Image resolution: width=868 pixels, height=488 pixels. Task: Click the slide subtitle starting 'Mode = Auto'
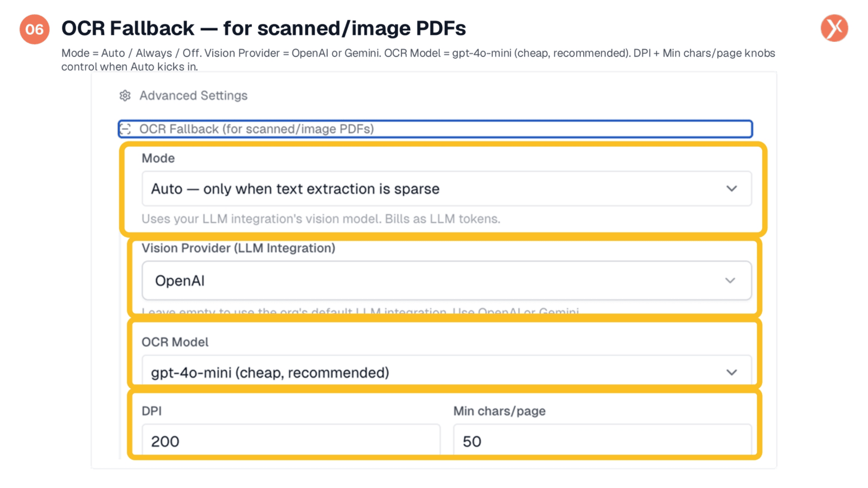click(418, 60)
